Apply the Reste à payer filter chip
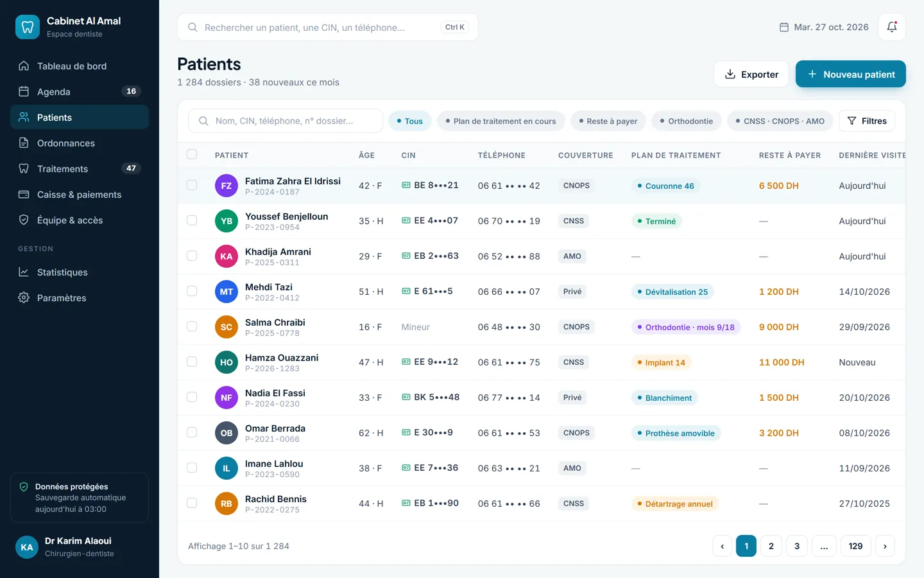This screenshot has height=578, width=924. coord(608,121)
